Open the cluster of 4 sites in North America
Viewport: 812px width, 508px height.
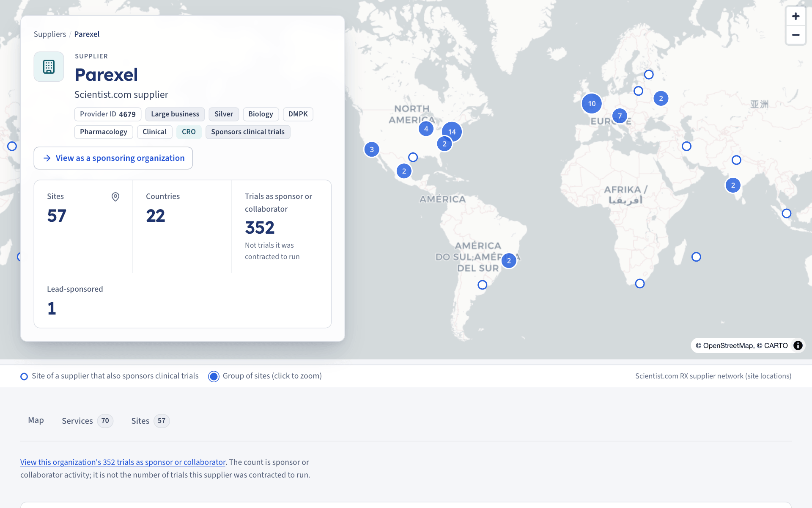(x=426, y=129)
